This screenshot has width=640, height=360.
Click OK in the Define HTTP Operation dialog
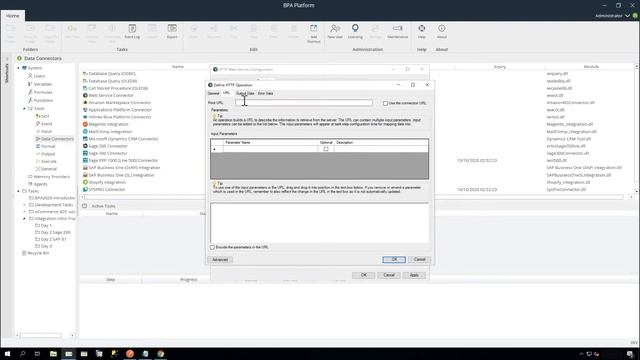pos(394,260)
